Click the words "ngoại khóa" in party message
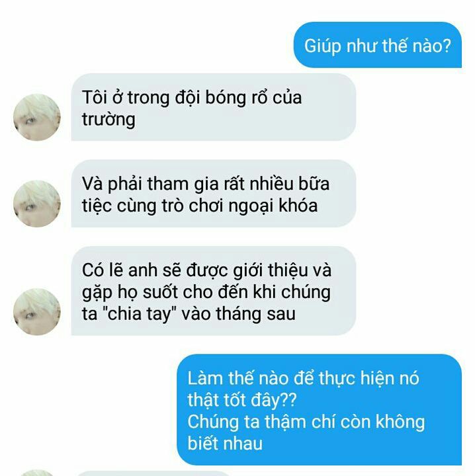The height and width of the screenshot is (476, 475). coord(273,206)
